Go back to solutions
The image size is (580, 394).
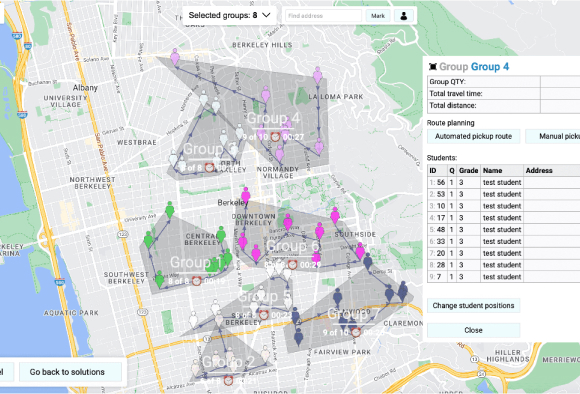67,372
